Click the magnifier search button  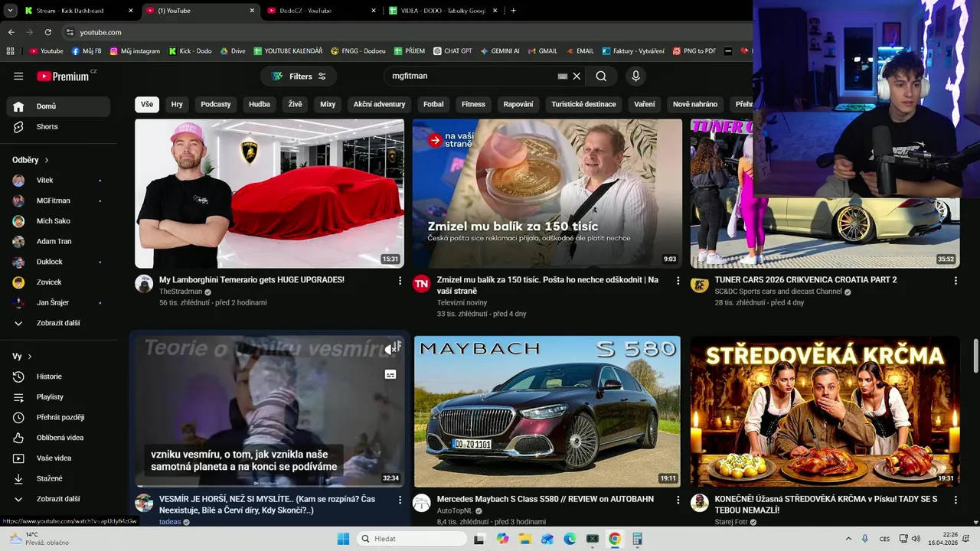pyautogui.click(x=601, y=76)
